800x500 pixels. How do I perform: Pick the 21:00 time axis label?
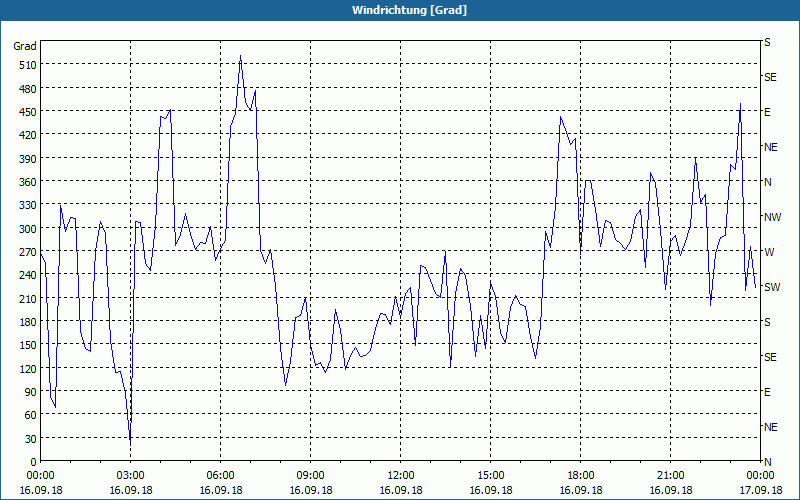tap(670, 476)
